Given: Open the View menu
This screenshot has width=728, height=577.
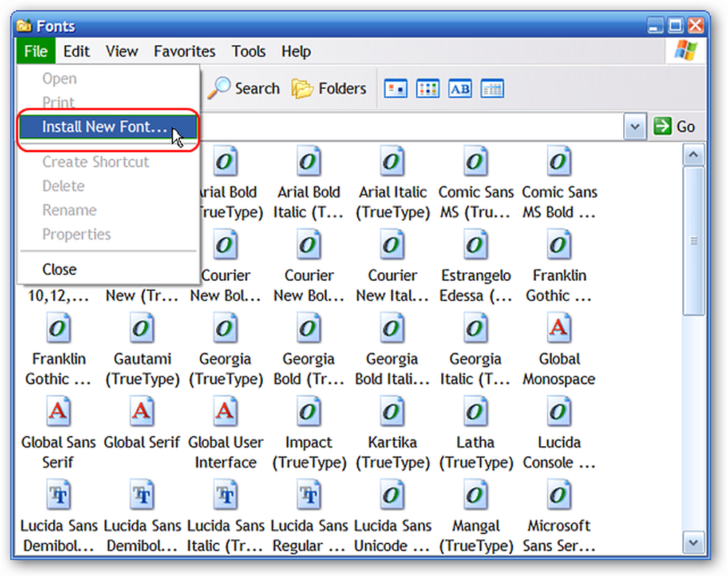Looking at the screenshot, I should [122, 51].
